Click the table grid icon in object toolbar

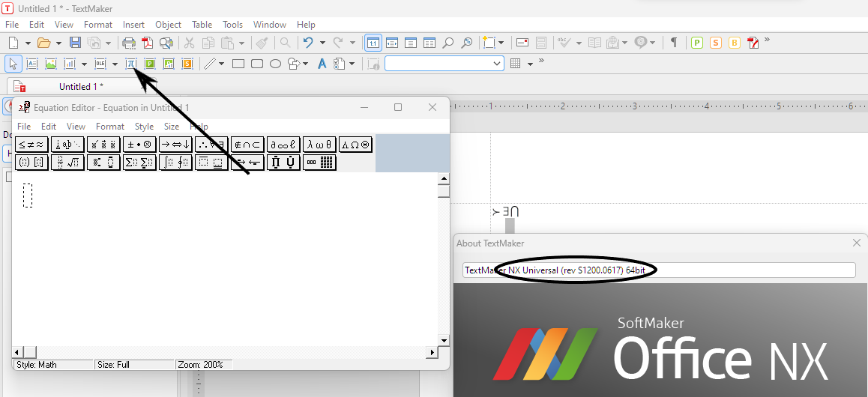coord(516,64)
